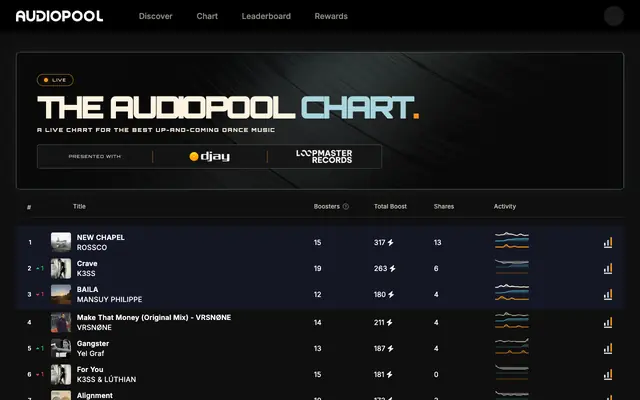This screenshot has width=640, height=400.
Task: Click the Crave activity sparkline
Action: pos(512,266)
